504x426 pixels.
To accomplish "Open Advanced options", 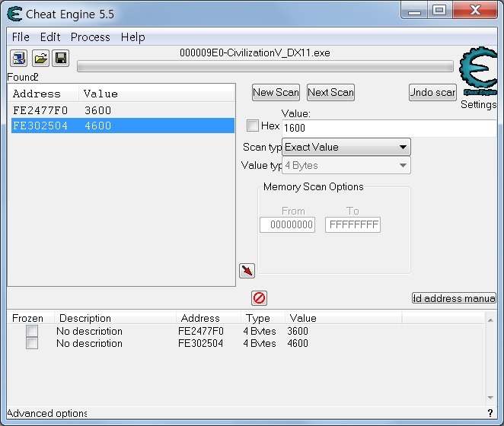I will [x=47, y=413].
